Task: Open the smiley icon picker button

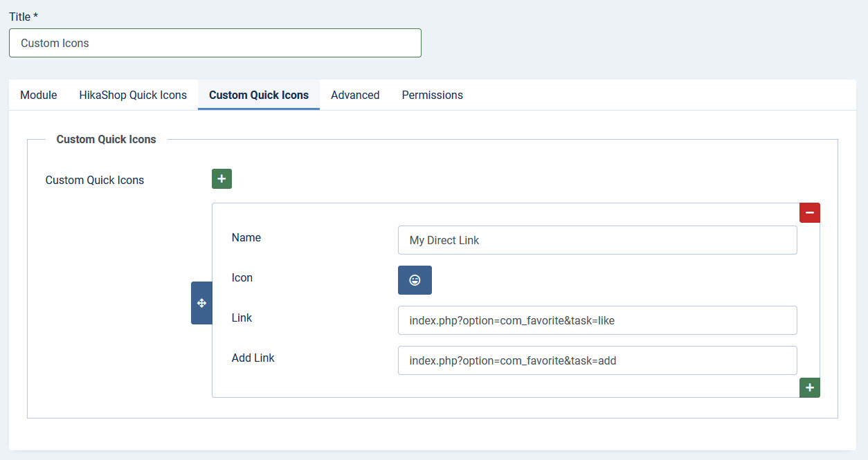Action: coord(415,280)
